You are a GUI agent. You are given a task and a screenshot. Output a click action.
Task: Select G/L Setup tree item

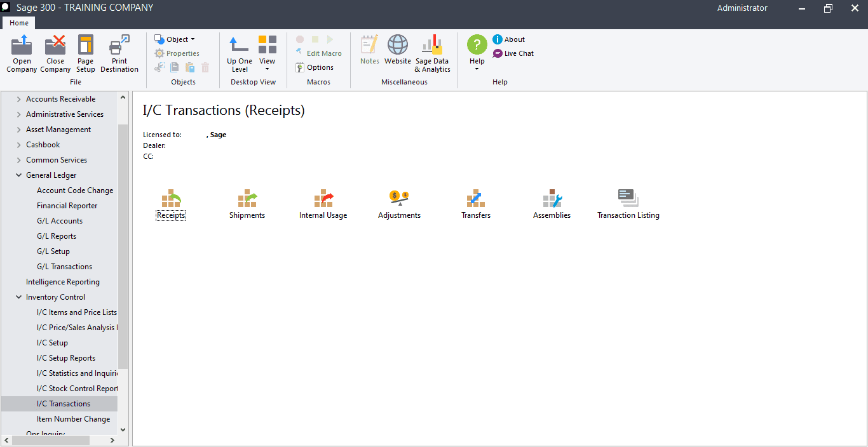point(53,251)
